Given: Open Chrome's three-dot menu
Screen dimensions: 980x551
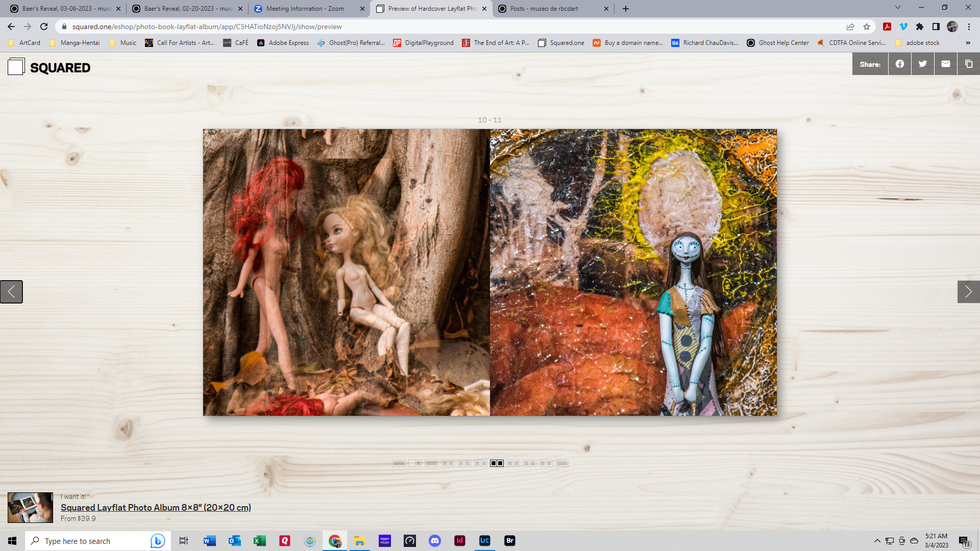Looking at the screenshot, I should [969, 27].
